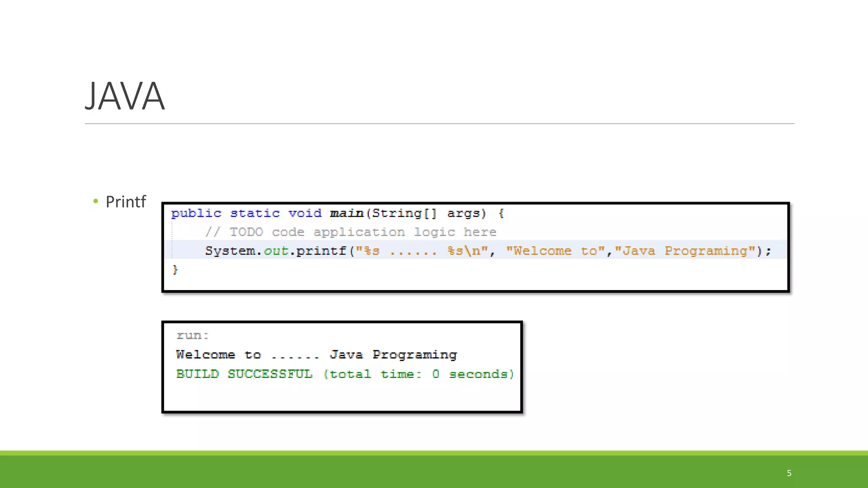Select the output console image
This screenshot has width=868, height=488.
[342, 367]
